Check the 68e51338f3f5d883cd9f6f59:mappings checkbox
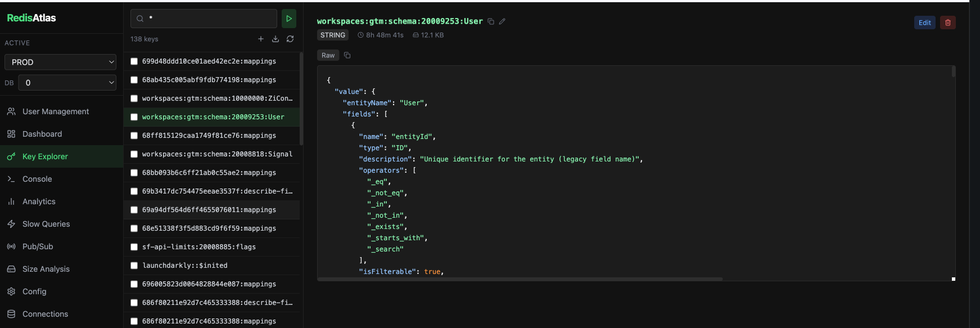980x328 pixels. [134, 228]
